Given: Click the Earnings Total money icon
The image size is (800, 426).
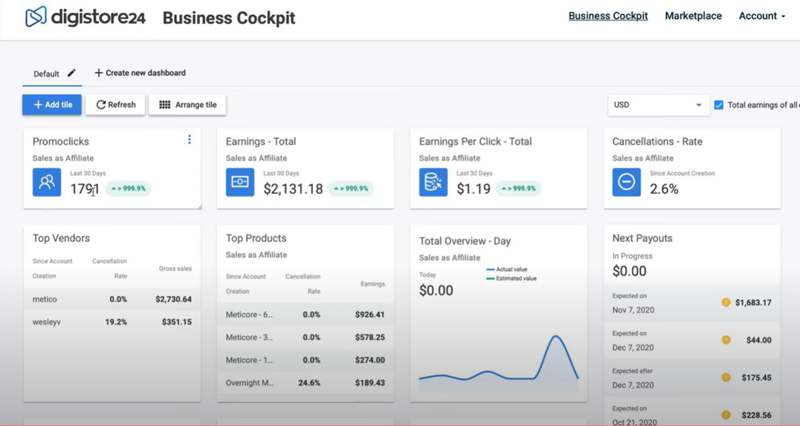Looking at the screenshot, I should coord(240,182).
